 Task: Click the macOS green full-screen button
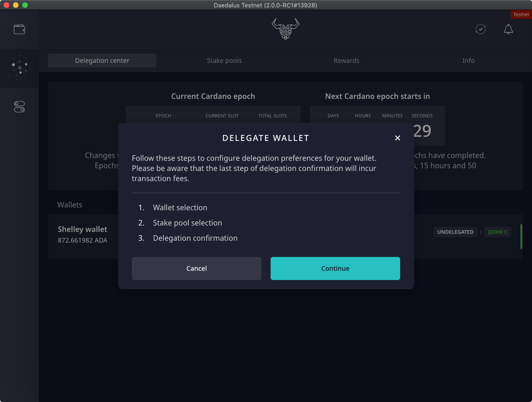point(25,5)
